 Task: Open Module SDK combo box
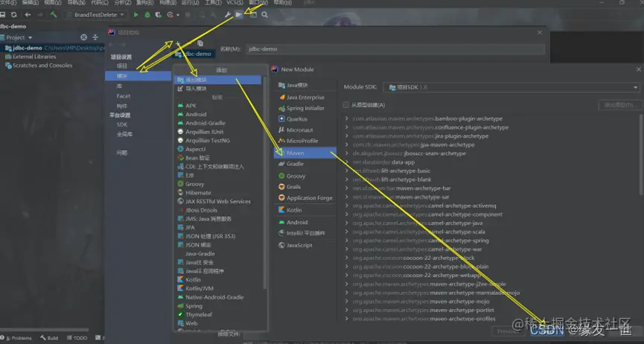(x=511, y=87)
